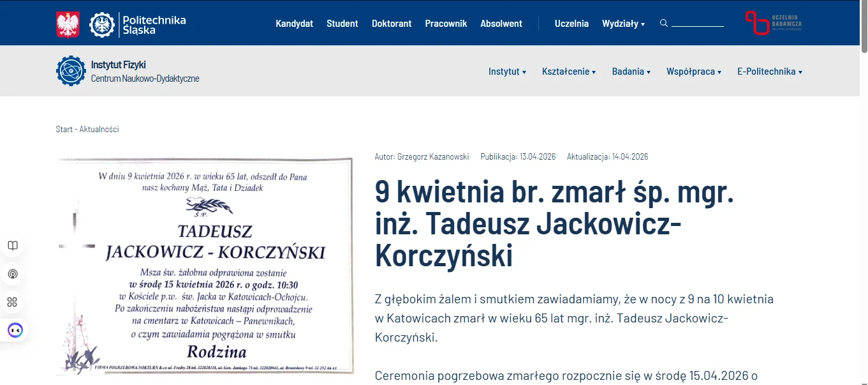Expand the E-Politechnika dropdown menu
Screen dimensions: 868x385
click(770, 72)
